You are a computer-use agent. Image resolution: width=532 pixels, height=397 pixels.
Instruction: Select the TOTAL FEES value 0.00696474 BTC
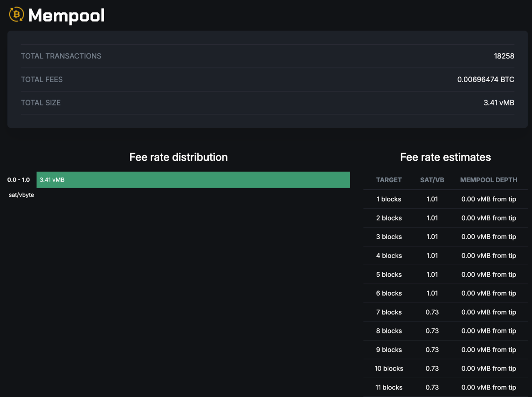[x=486, y=79]
